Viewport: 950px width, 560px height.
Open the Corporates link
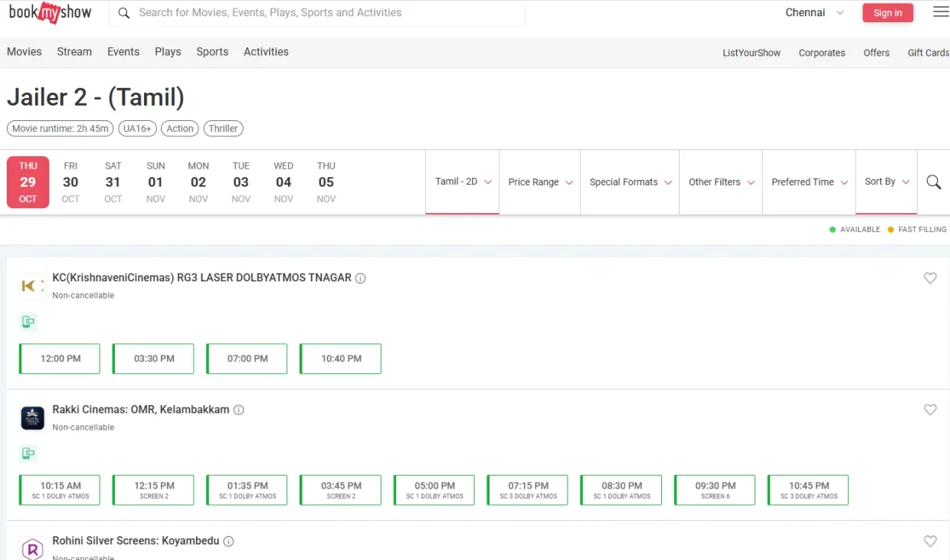(822, 53)
